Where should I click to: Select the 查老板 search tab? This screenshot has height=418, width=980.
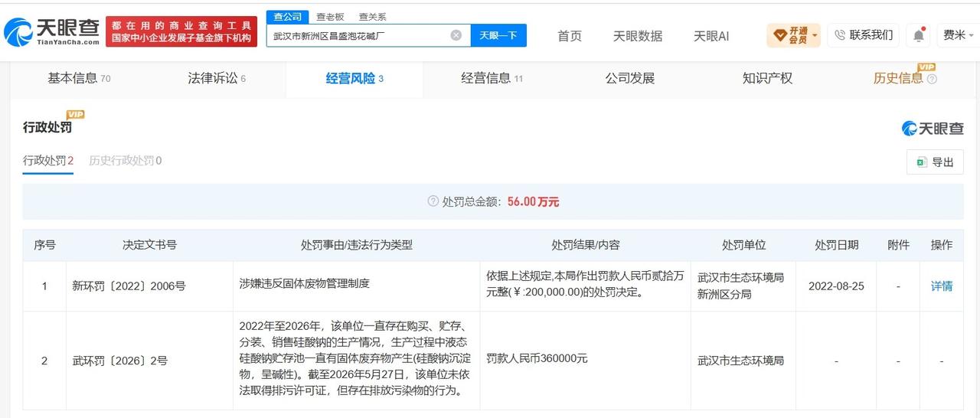click(330, 17)
